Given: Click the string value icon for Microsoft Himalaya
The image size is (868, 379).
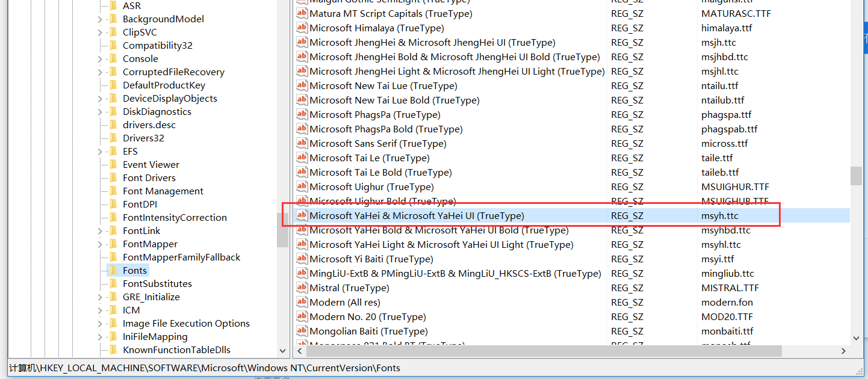Looking at the screenshot, I should 302,28.
